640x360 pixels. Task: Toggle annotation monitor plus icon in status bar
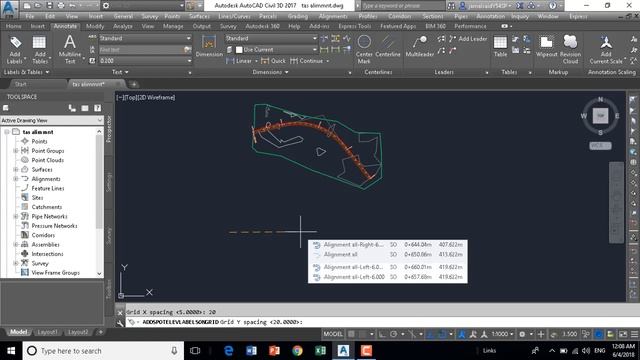[x=541, y=334]
